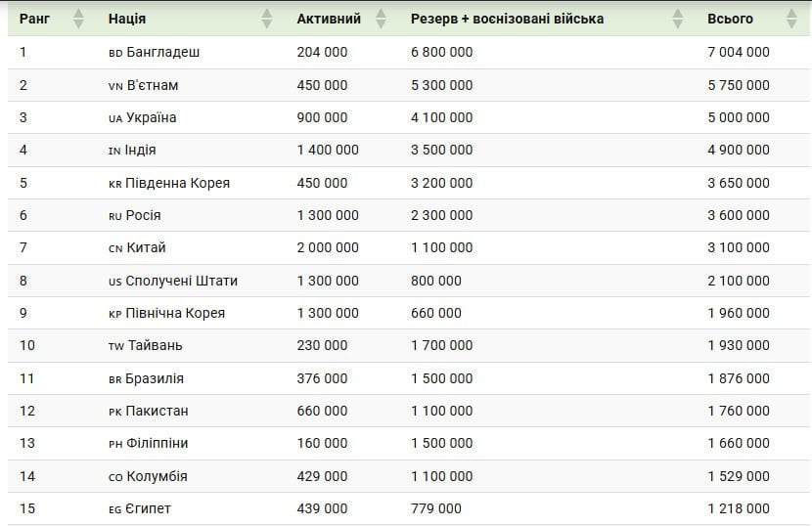Click the sort arrows in the Резерв column

677,19
